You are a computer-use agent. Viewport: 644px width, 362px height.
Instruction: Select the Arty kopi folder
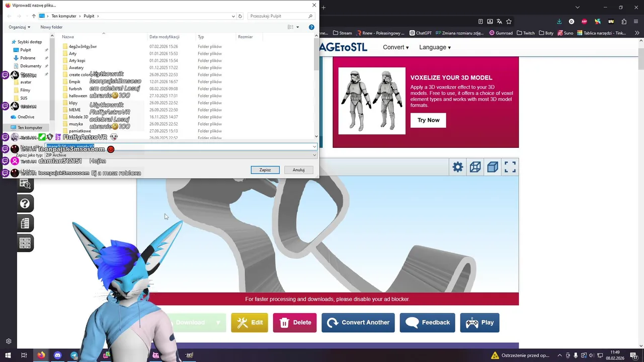pos(77,60)
